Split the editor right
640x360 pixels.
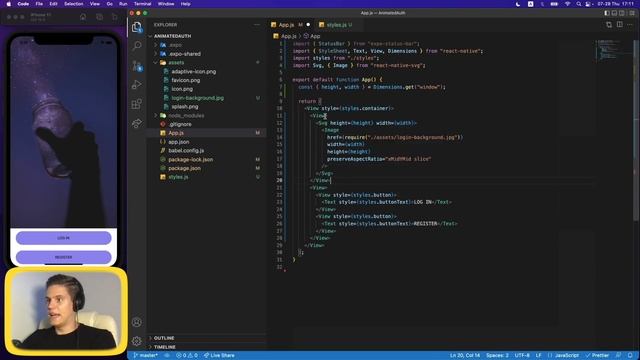pos(620,25)
